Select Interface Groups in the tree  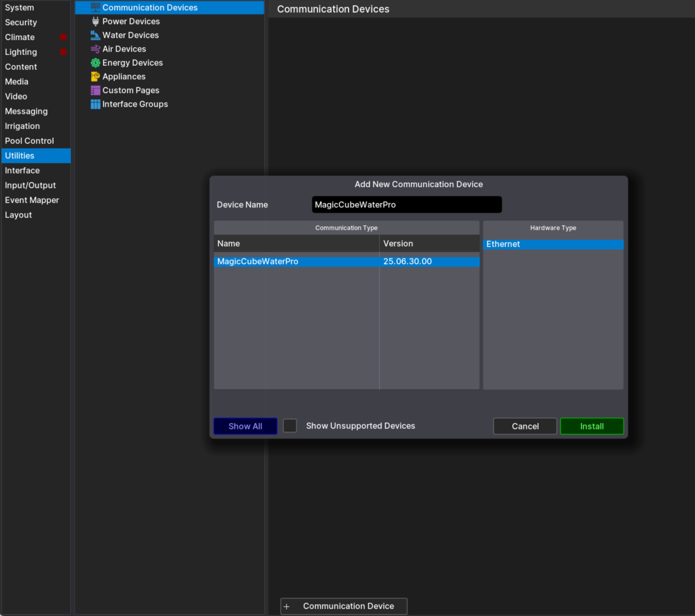coord(170,104)
